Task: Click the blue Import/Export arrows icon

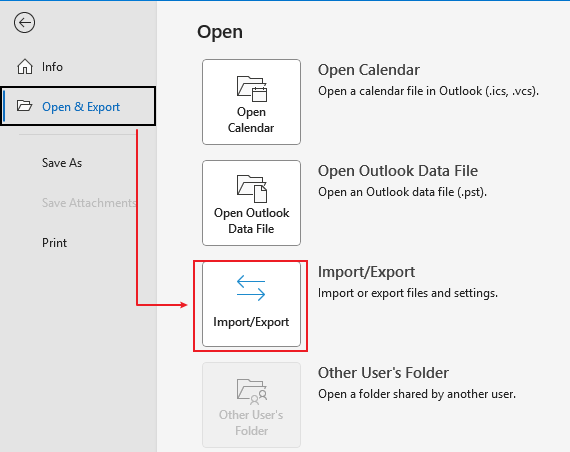Action: tap(251, 288)
